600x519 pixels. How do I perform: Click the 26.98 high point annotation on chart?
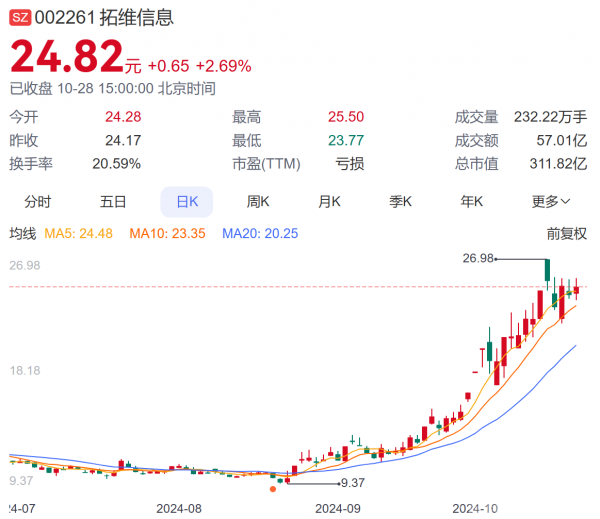point(478,258)
